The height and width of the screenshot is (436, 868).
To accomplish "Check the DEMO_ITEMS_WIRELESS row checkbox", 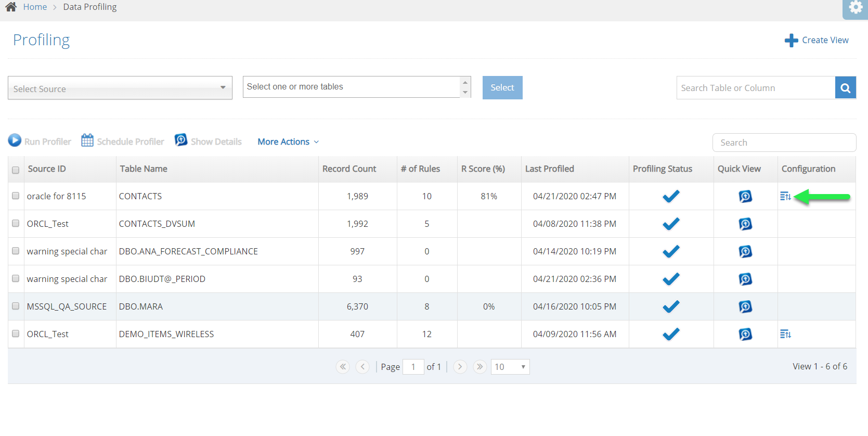I will (16, 334).
